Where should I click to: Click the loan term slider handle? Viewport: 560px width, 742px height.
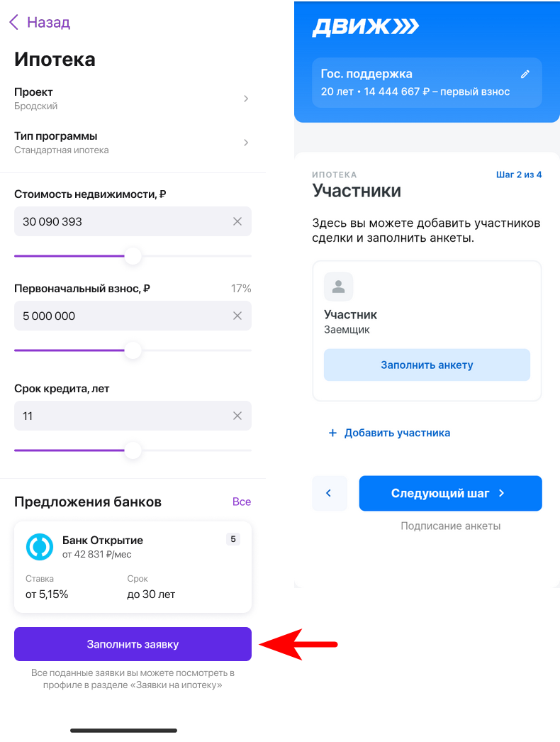(133, 450)
